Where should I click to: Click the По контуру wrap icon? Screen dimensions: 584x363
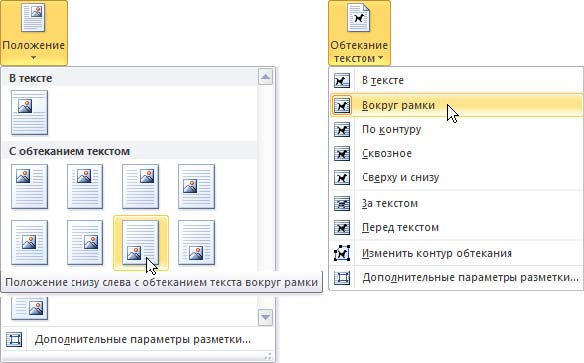pyautogui.click(x=342, y=130)
